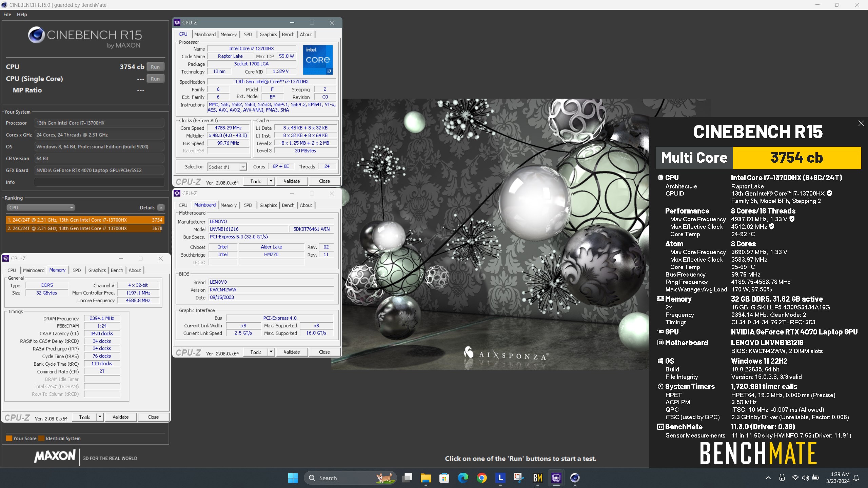This screenshot has height=488, width=868.
Task: Open Cinebench File menu
Action: (7, 15)
